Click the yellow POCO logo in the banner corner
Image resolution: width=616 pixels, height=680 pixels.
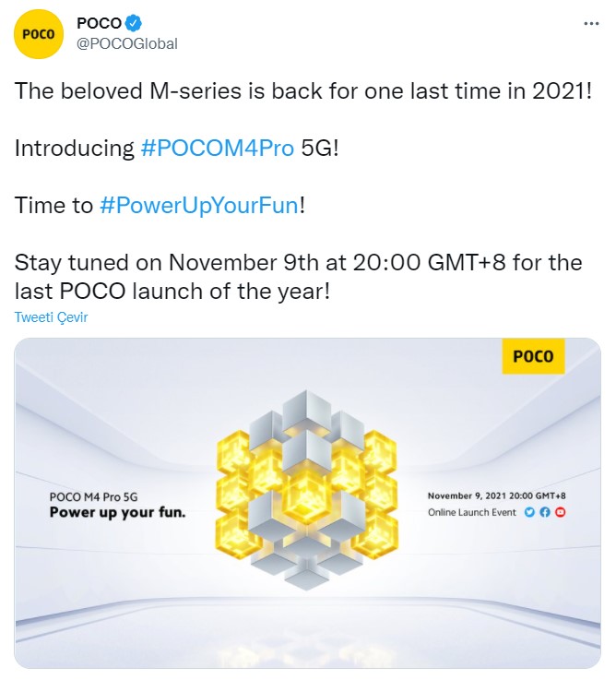pyautogui.click(x=533, y=356)
